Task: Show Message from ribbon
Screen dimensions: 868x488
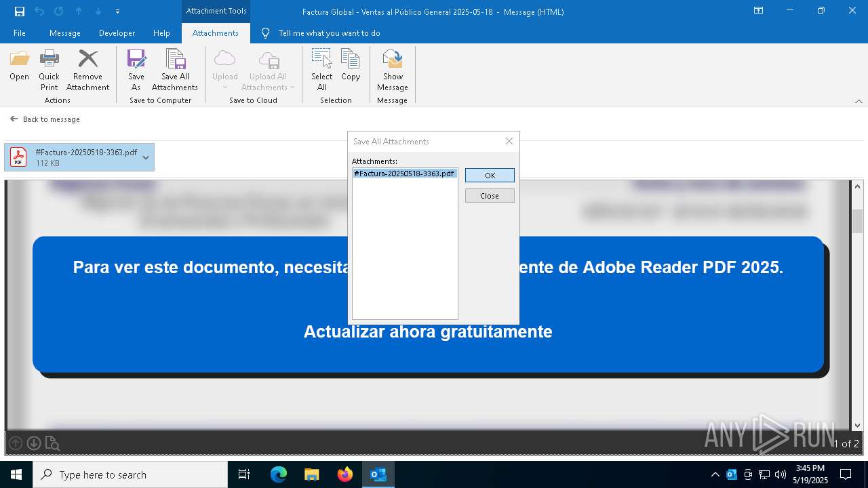Action: point(393,70)
